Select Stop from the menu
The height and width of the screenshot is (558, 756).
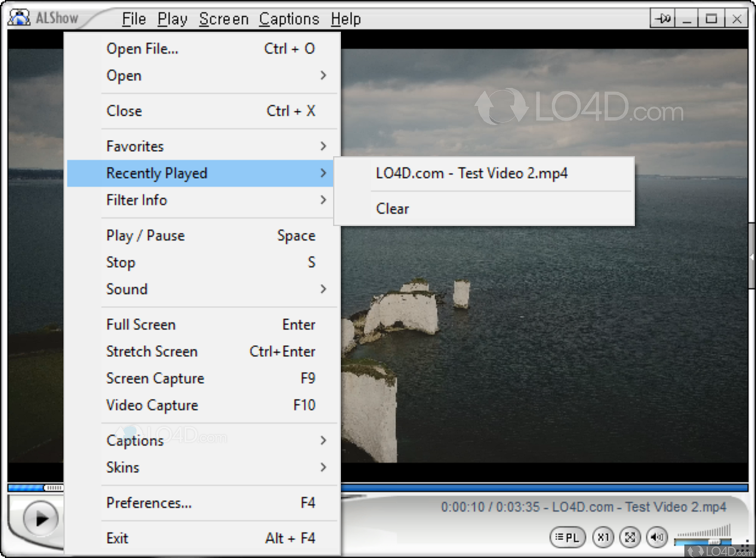coord(202,263)
